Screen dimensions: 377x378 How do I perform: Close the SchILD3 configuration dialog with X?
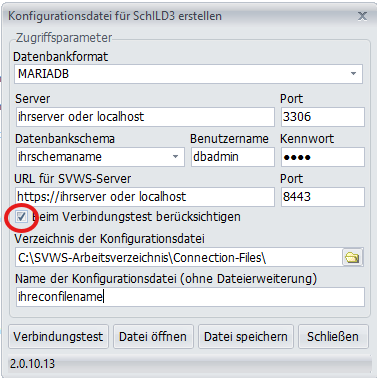pyautogui.click(x=362, y=16)
